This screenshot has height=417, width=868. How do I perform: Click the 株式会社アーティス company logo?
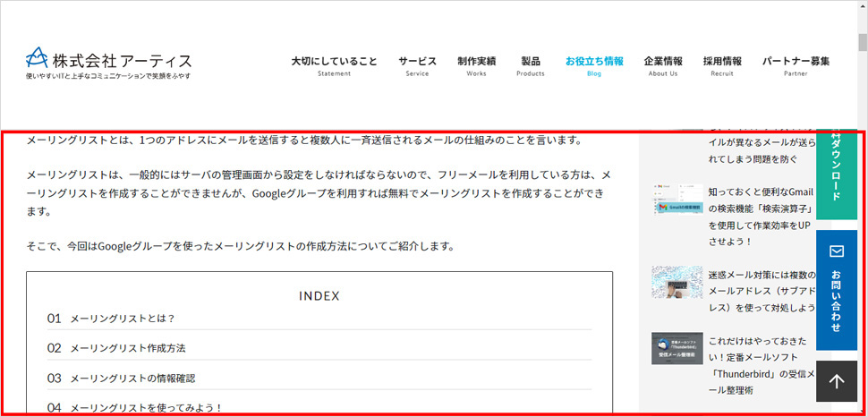coord(108,64)
